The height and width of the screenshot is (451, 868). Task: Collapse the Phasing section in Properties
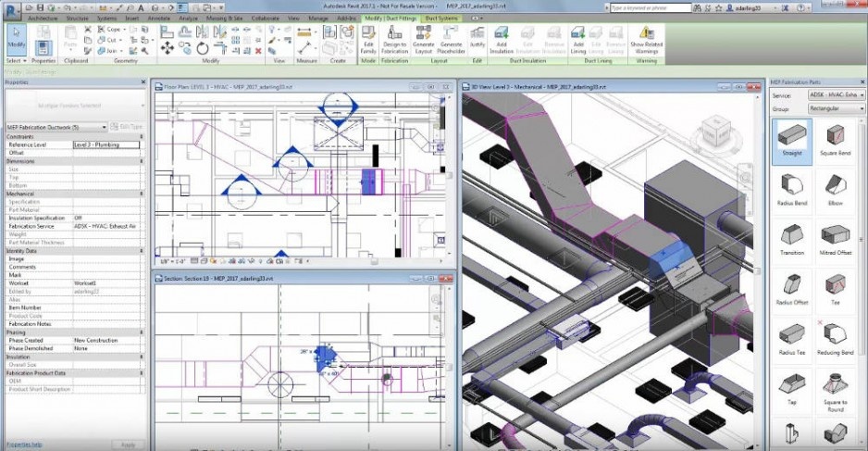click(x=142, y=332)
